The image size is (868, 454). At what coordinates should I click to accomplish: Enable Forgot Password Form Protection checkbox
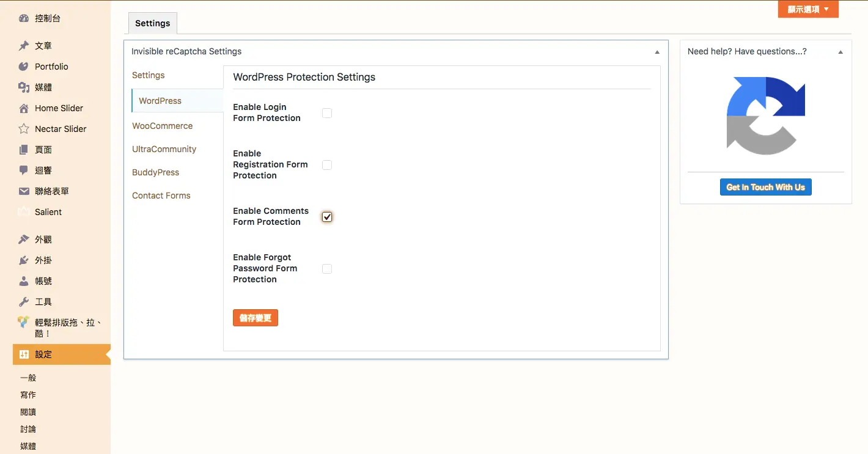click(327, 269)
